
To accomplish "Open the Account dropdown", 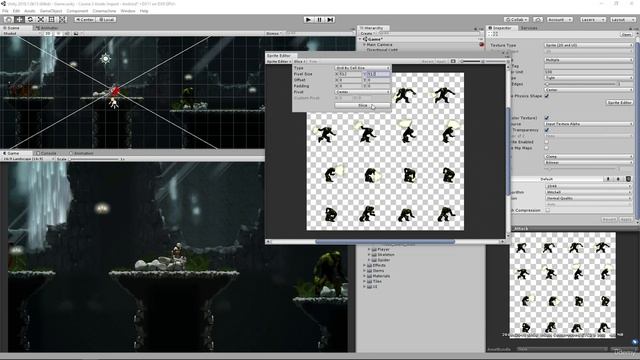I will coord(560,19).
